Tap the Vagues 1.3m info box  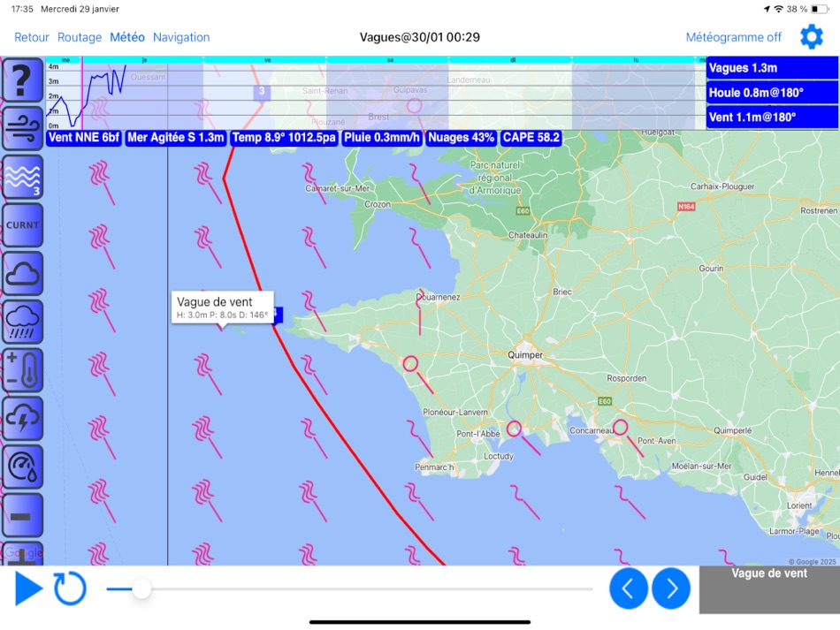click(772, 68)
